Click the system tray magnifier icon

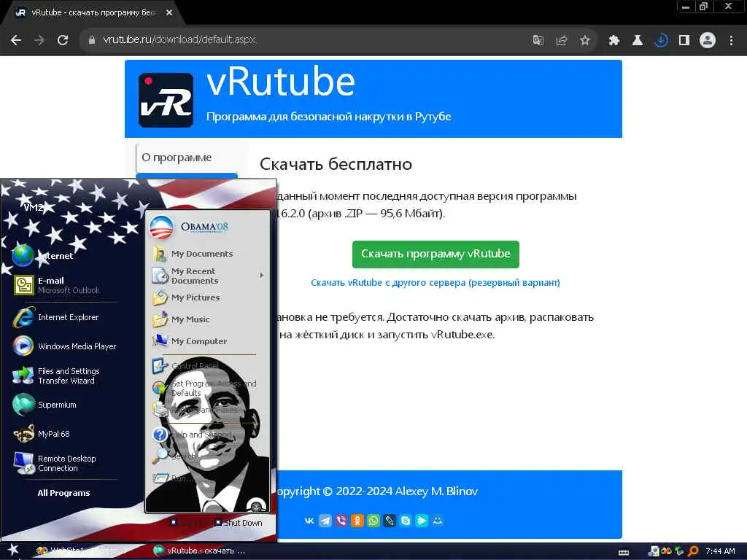(x=694, y=551)
